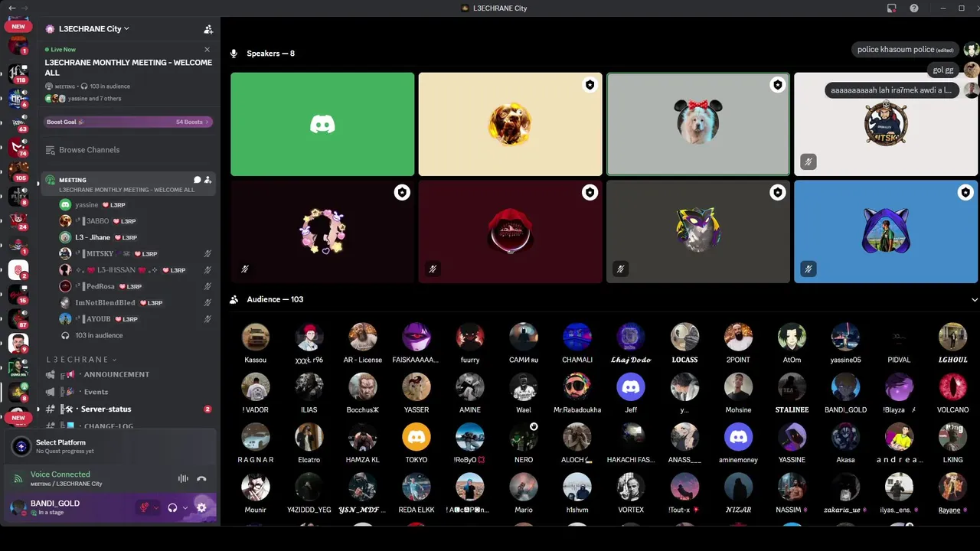Click muted icon beside MITSKY in list
980x551 pixels.
click(x=207, y=254)
